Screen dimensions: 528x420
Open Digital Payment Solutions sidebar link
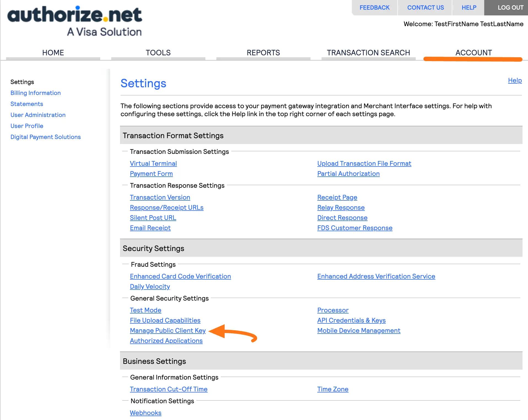[x=45, y=137]
